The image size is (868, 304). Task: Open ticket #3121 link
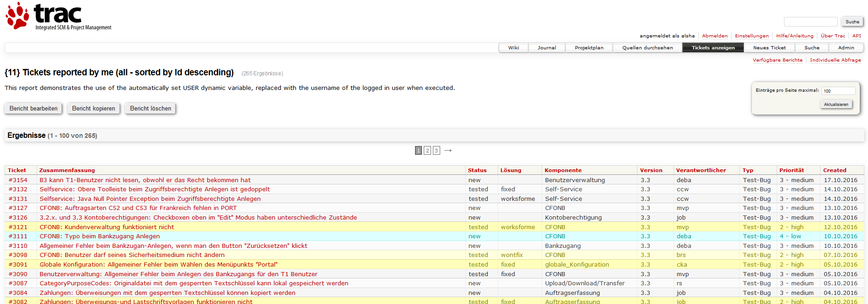[x=18, y=227]
